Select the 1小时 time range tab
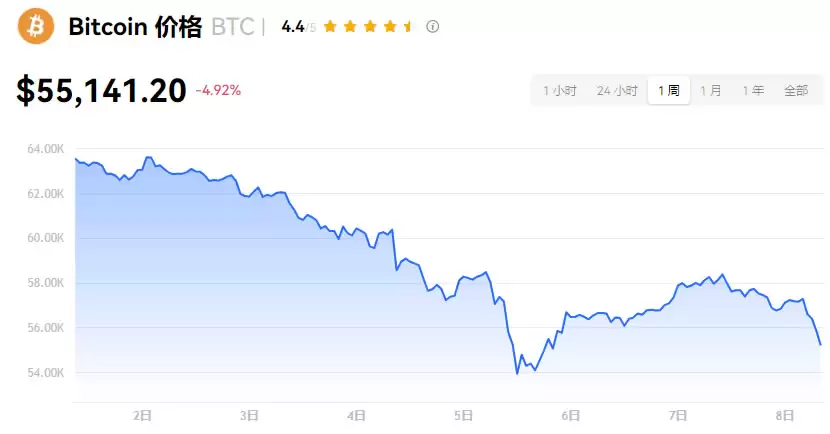 pos(560,91)
